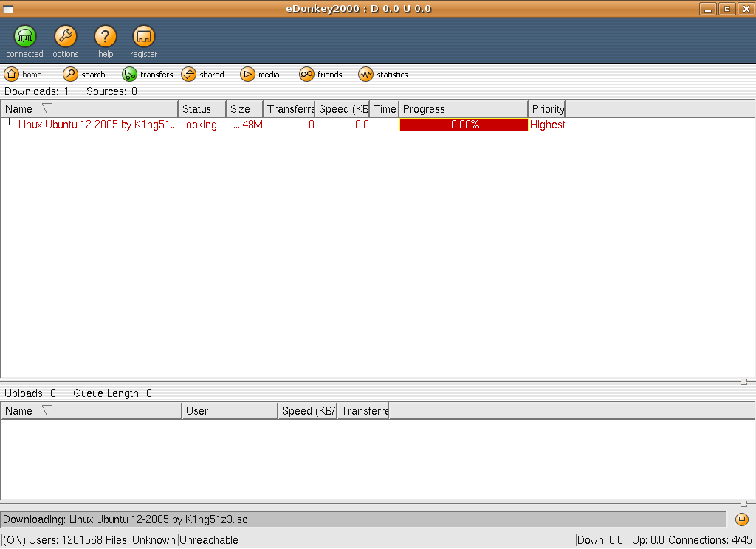The image size is (756, 549).
Task: Click the orange icon beside the Downloading bar
Action: tap(742, 519)
